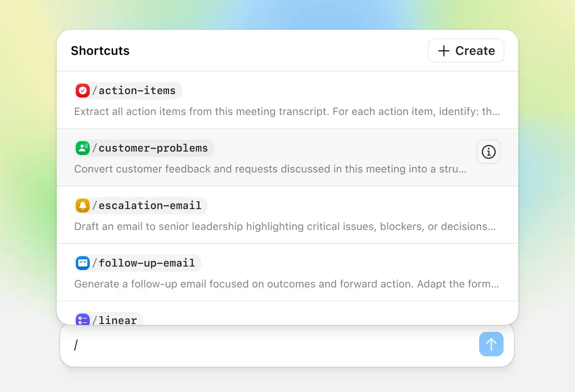The image size is (575, 392).
Task: Click the slash character in the input box
Action: click(76, 345)
